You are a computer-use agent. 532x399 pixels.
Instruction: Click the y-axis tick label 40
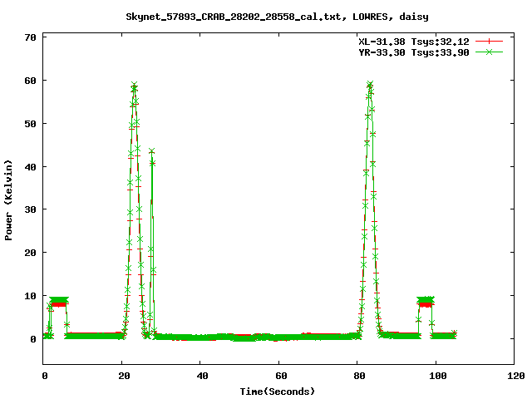point(31,166)
